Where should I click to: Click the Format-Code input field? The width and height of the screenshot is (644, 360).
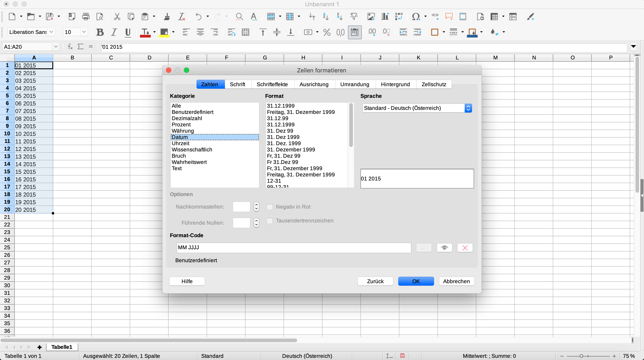tap(294, 248)
